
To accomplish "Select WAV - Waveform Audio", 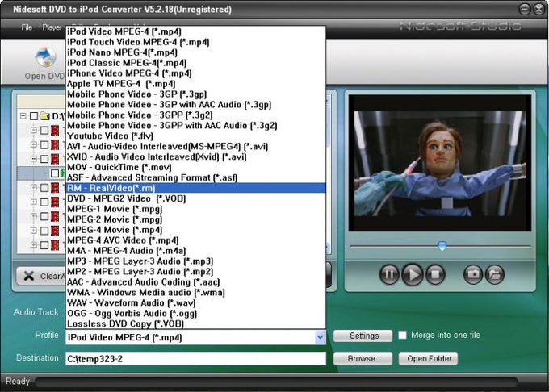I will coord(195,302).
